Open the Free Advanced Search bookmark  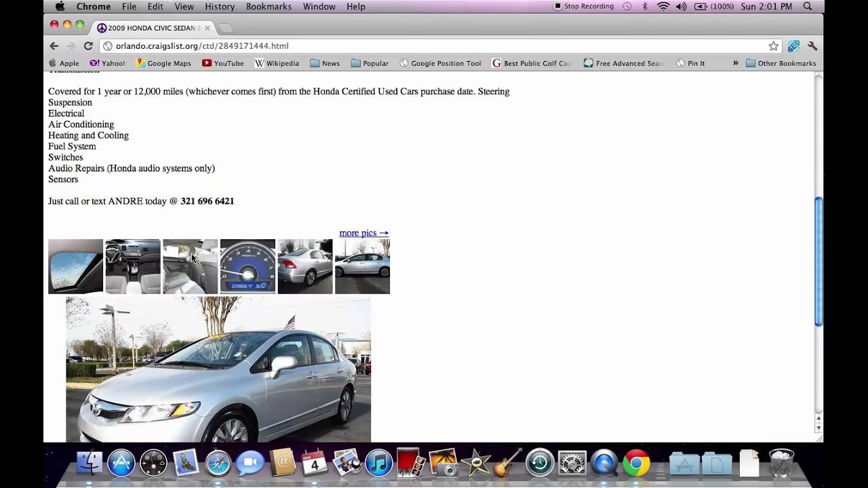point(624,63)
